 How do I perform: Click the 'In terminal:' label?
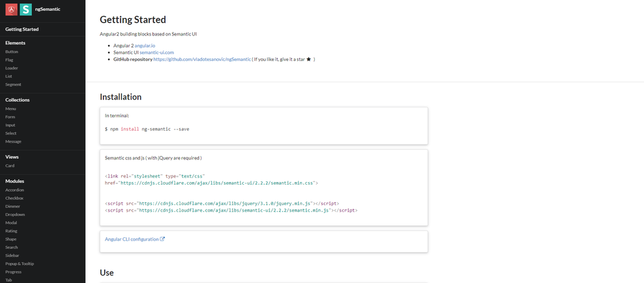click(x=117, y=116)
